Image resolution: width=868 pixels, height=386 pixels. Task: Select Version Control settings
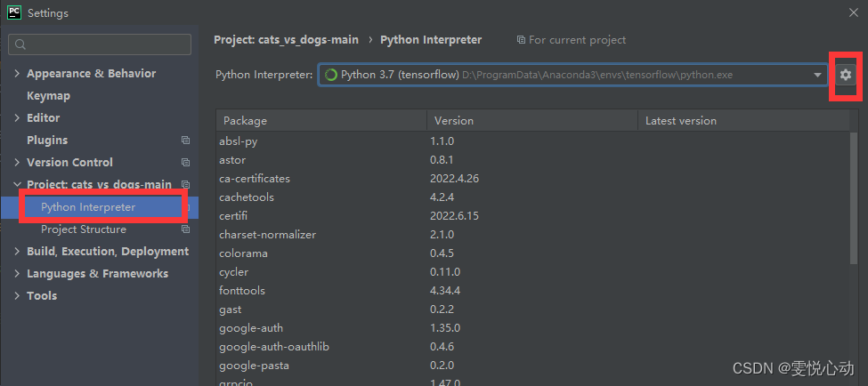[x=69, y=162]
